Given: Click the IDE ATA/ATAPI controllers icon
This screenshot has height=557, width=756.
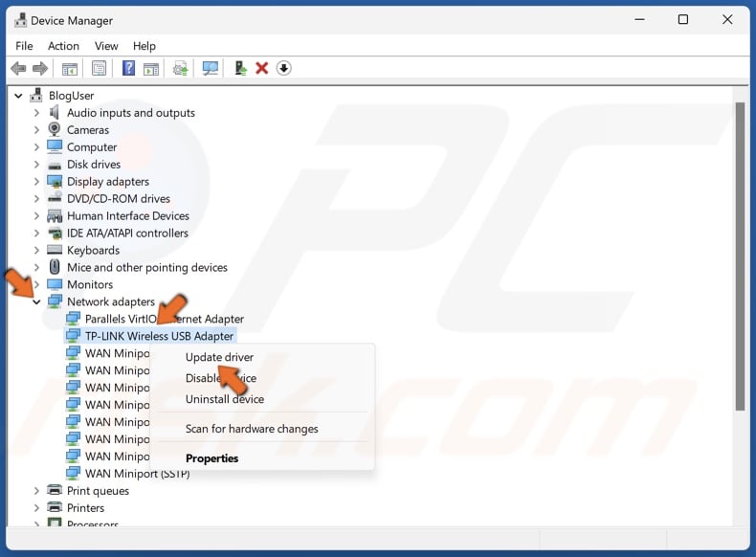Looking at the screenshot, I should pyautogui.click(x=56, y=233).
